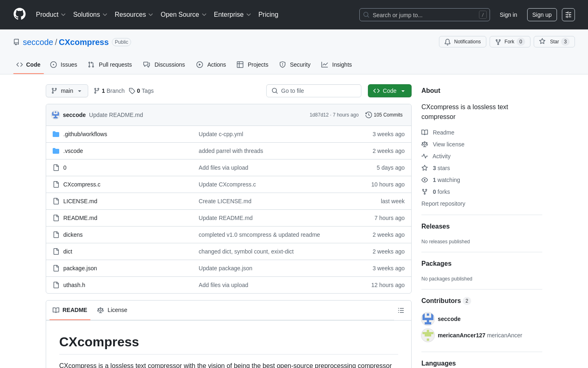Switch to the Issues tab

pos(64,65)
